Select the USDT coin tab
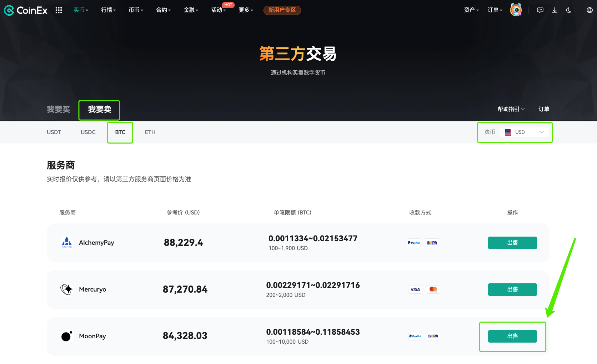The width and height of the screenshot is (597, 364). tap(54, 132)
